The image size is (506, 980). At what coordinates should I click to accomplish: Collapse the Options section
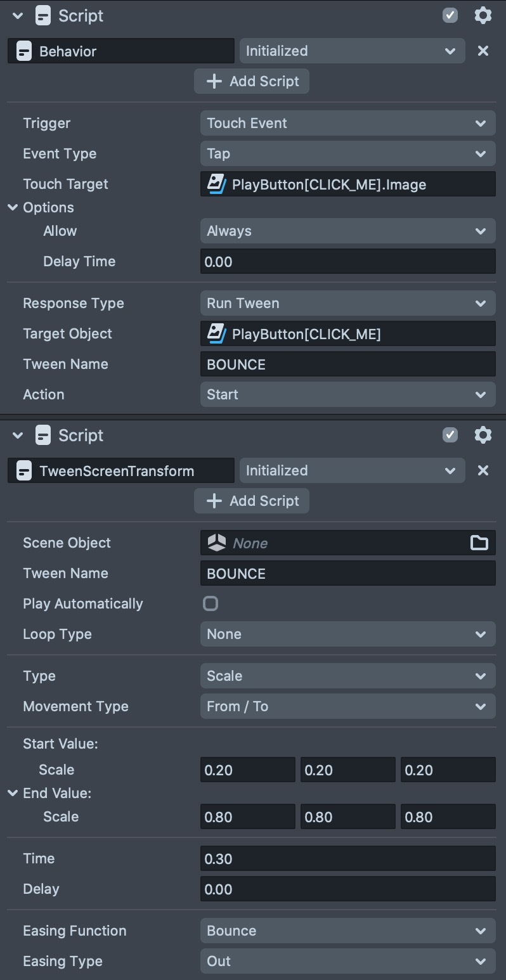tap(13, 207)
